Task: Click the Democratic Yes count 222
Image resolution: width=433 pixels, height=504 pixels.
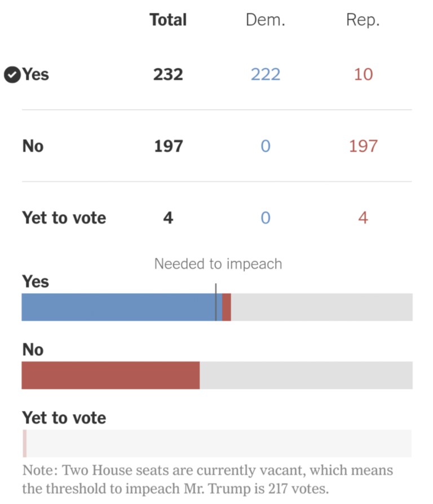Action: click(x=266, y=74)
